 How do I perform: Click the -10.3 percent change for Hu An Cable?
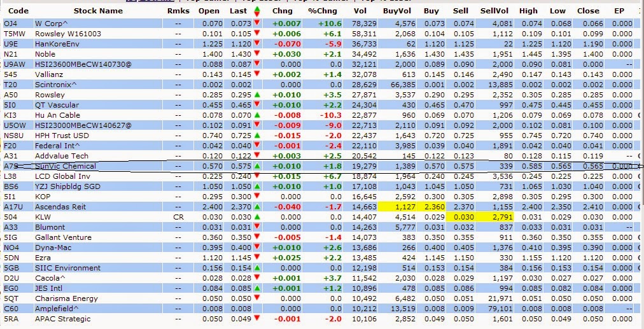[331, 115]
